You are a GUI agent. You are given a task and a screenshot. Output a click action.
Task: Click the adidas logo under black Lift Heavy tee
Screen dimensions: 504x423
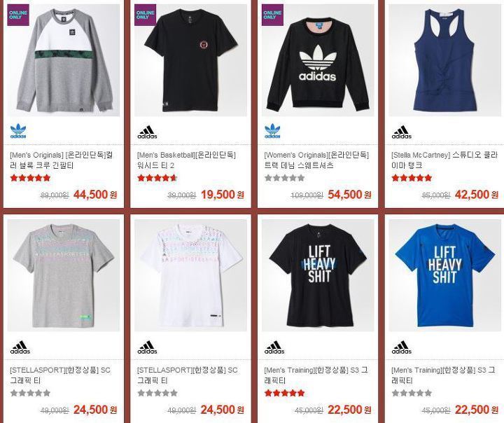274,347
